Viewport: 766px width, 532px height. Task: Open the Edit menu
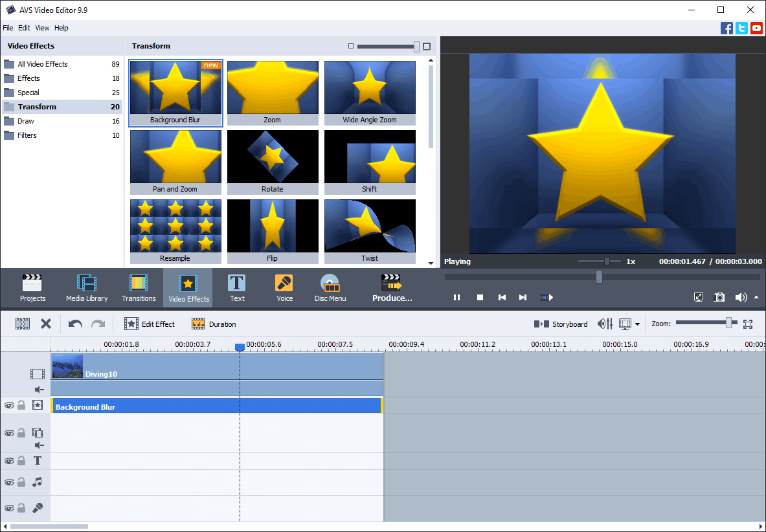(24, 28)
